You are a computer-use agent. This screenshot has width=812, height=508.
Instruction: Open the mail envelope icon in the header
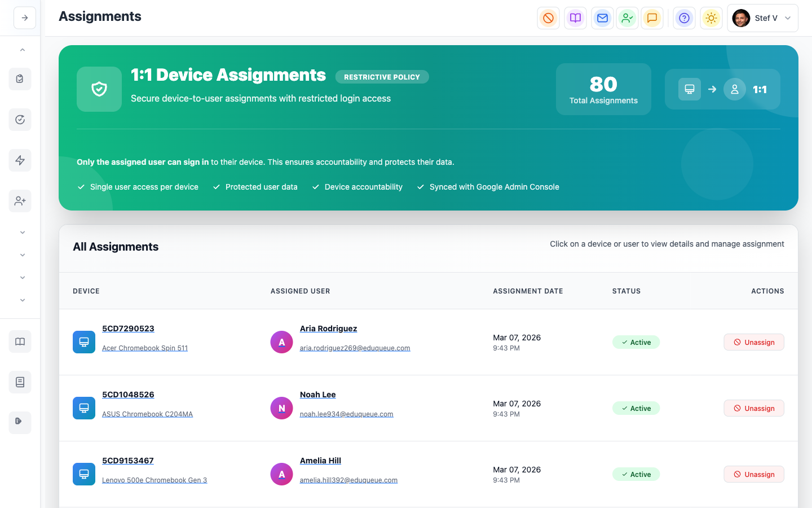tap(602, 17)
